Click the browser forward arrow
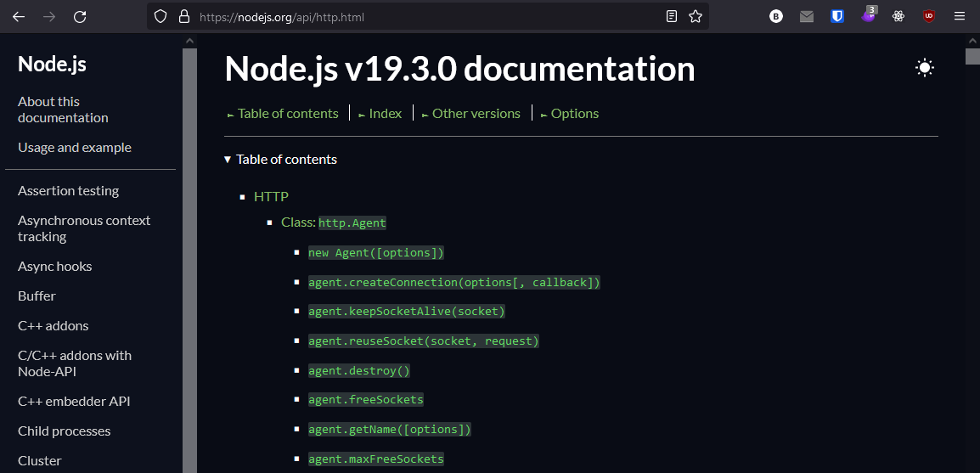This screenshot has height=473, width=980. pyautogui.click(x=48, y=17)
